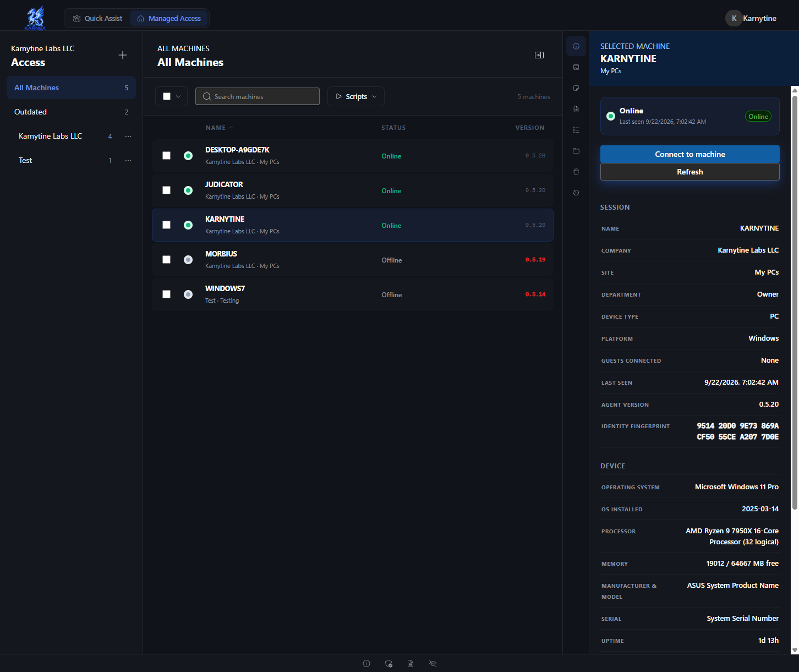Click the search magnifier icon
Screen dimensions: 799x672
tap(207, 96)
